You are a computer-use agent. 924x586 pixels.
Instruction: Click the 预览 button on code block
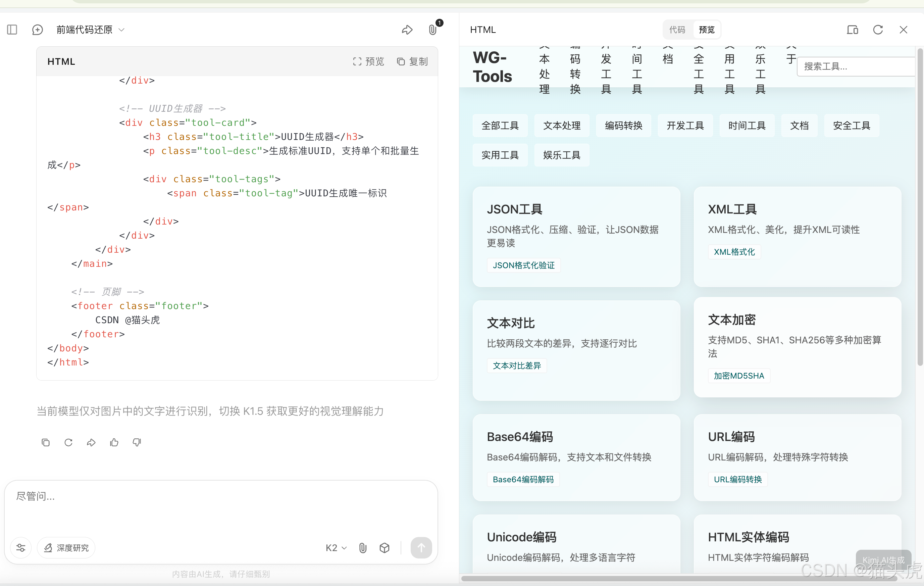368,61
